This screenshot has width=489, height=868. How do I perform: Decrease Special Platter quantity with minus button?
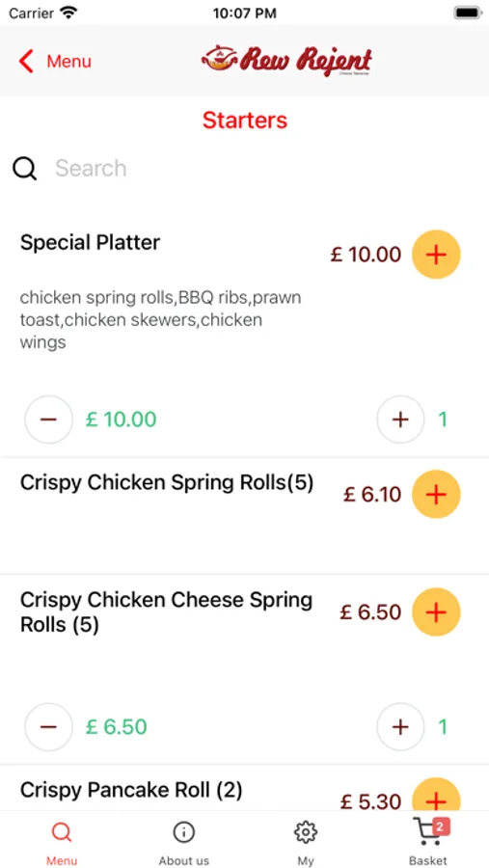pyautogui.click(x=49, y=420)
